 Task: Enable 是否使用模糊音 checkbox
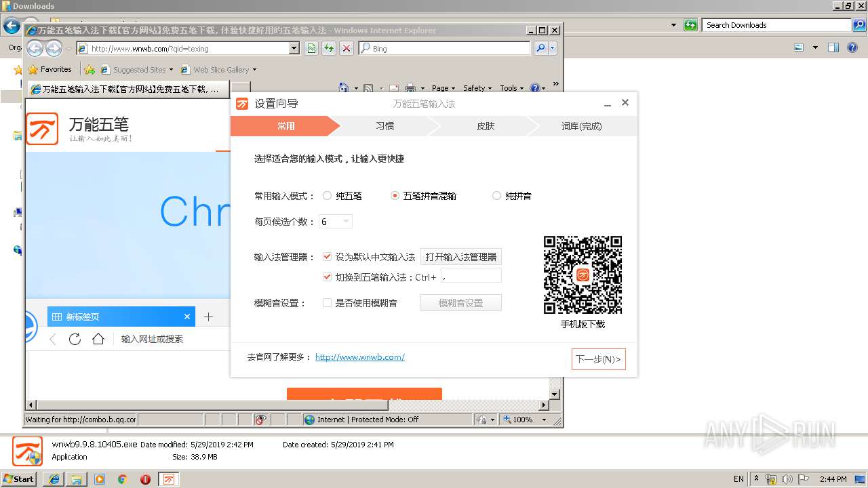click(x=327, y=303)
